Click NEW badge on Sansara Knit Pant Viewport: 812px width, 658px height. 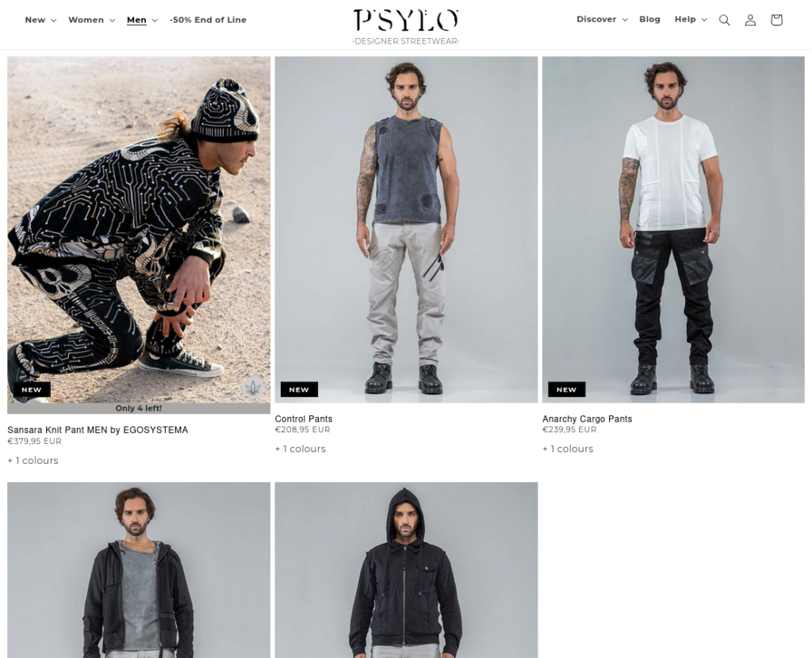pos(32,389)
